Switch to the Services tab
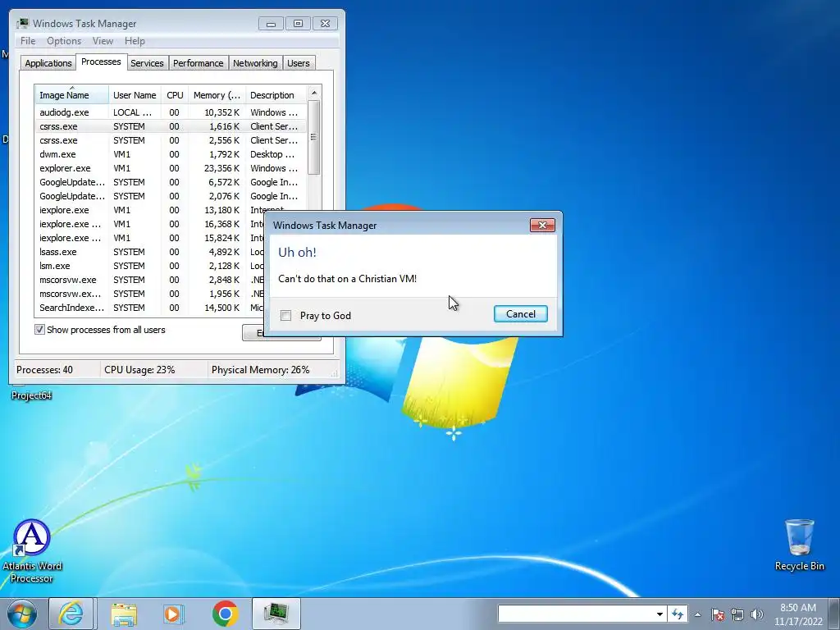 tap(147, 63)
